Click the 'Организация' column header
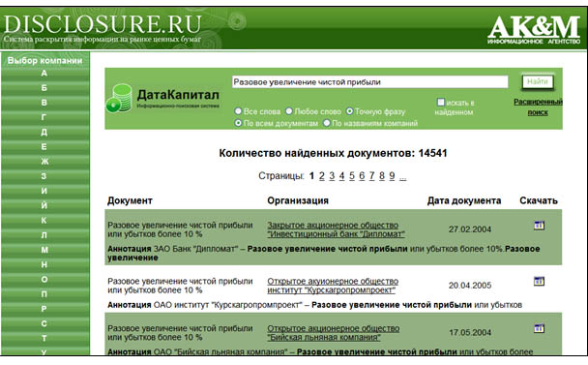The height and width of the screenshot is (365, 588). (x=298, y=201)
